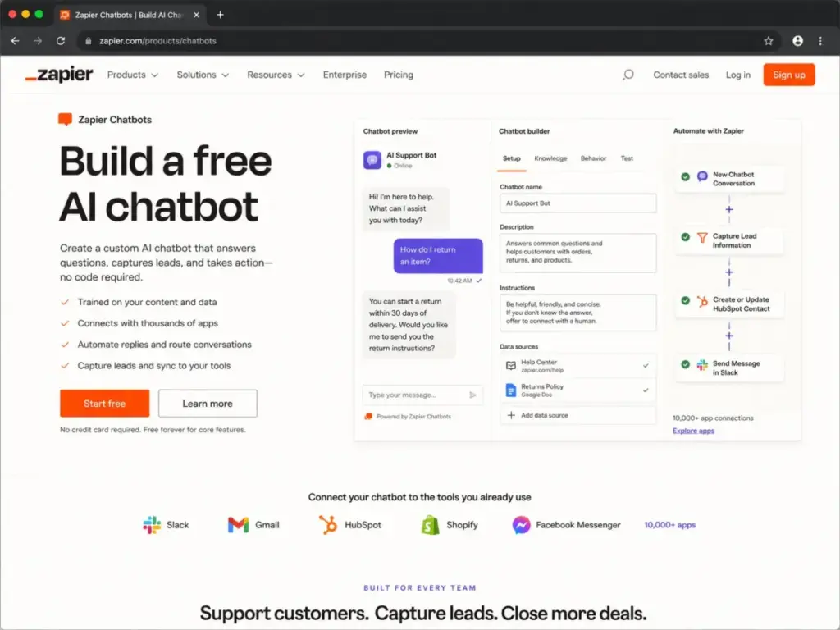The height and width of the screenshot is (630, 840).
Task: Click the Capture Lead funnel icon
Action: coord(702,237)
